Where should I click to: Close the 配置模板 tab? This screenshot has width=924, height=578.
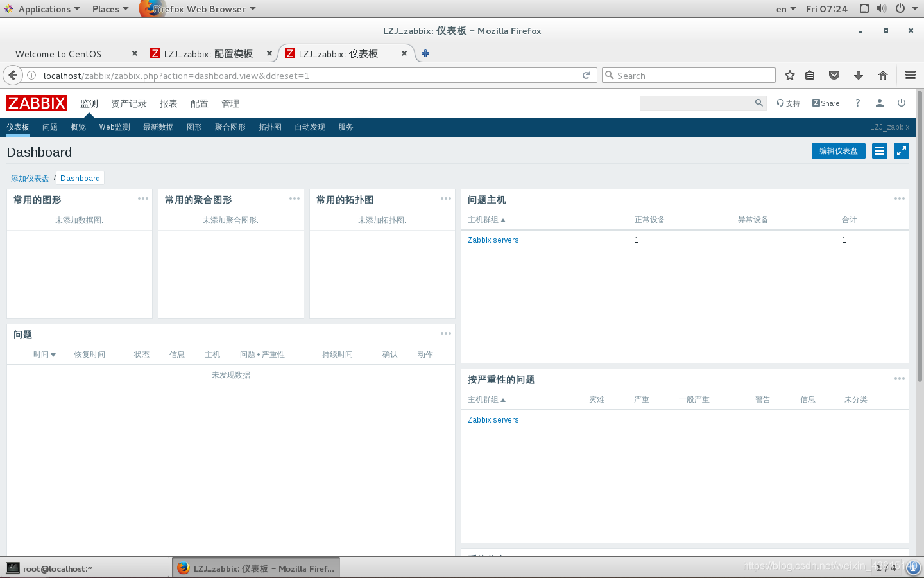pos(269,53)
